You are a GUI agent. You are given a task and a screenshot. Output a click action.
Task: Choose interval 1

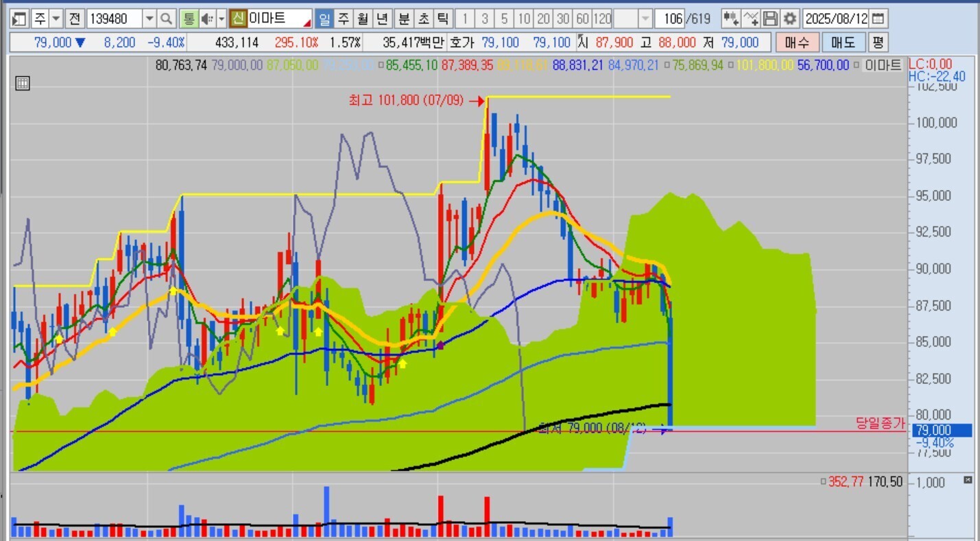pos(465,19)
